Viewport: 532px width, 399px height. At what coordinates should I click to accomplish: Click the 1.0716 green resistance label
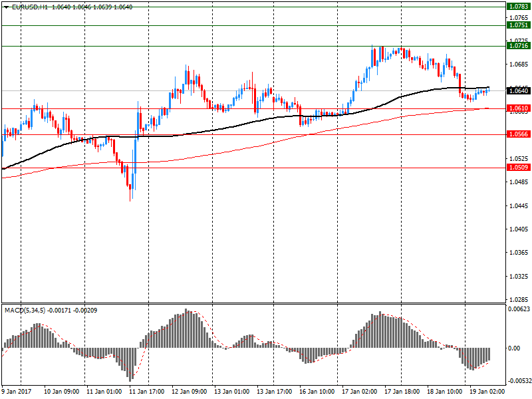[519, 46]
